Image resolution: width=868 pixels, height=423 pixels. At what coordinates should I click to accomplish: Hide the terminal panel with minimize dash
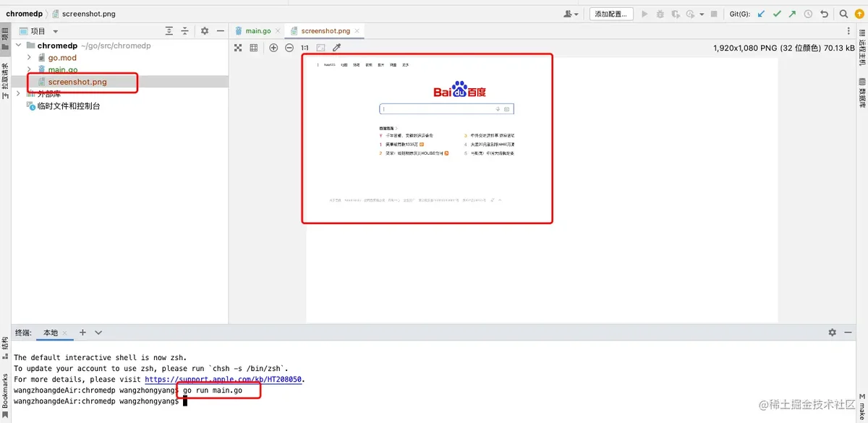847,333
